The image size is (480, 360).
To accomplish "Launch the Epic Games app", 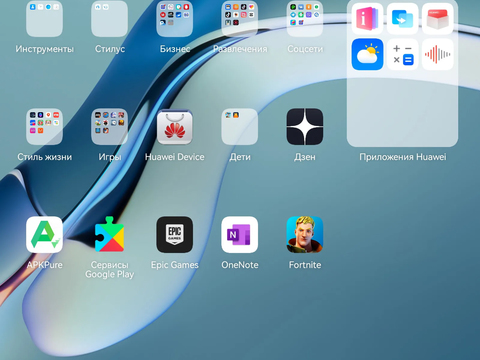I will pyautogui.click(x=175, y=235).
